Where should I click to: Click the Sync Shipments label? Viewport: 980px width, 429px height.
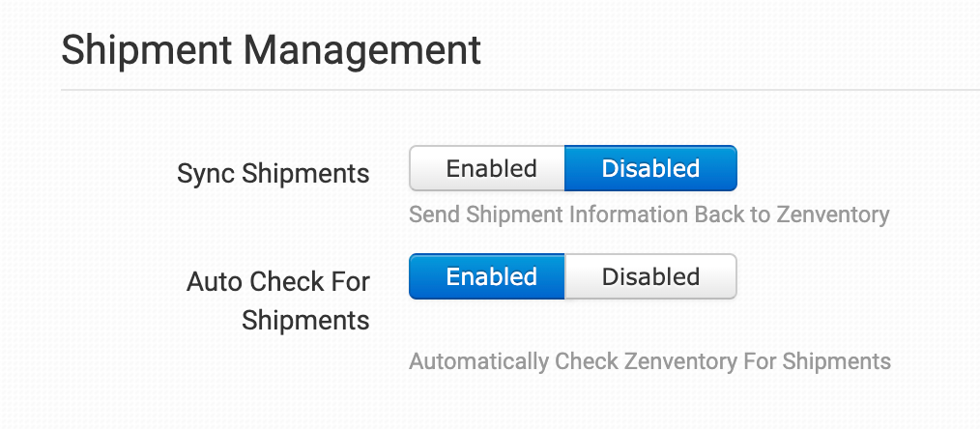pyautogui.click(x=274, y=173)
